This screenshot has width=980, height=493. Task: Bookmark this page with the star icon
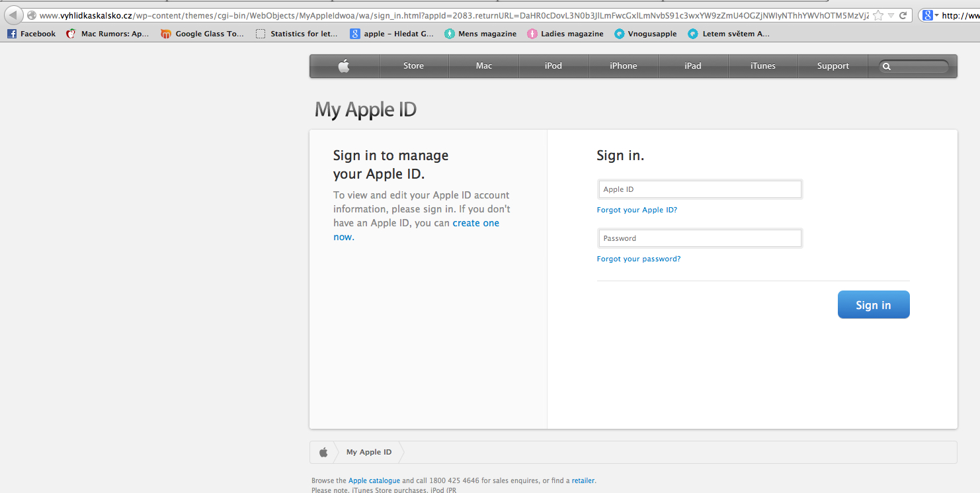tap(878, 15)
